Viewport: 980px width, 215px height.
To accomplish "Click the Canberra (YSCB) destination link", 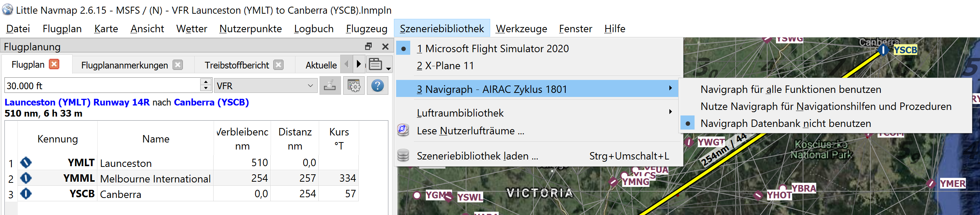I will 211,103.
